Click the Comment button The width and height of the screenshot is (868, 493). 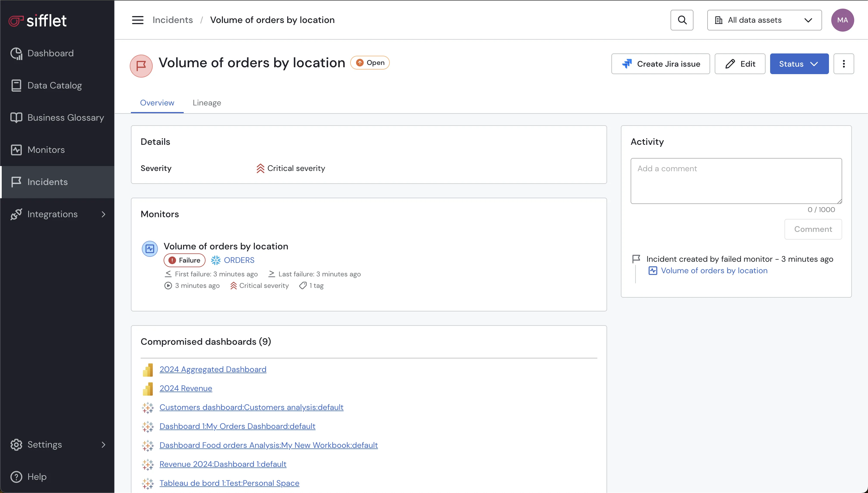[x=813, y=229]
